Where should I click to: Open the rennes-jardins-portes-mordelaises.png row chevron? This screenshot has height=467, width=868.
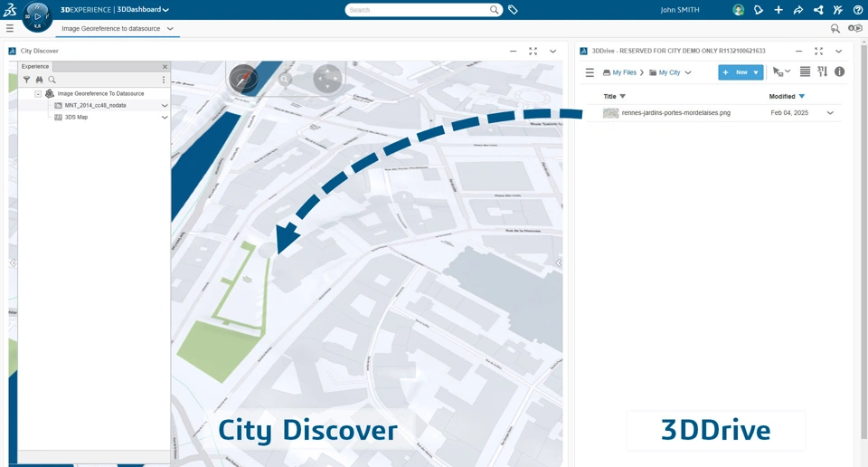click(830, 113)
